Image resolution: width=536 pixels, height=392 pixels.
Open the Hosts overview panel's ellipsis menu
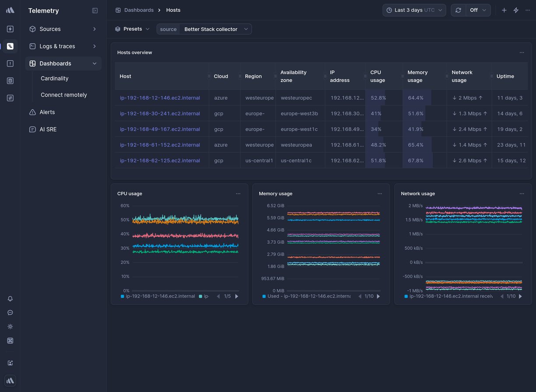point(522,52)
